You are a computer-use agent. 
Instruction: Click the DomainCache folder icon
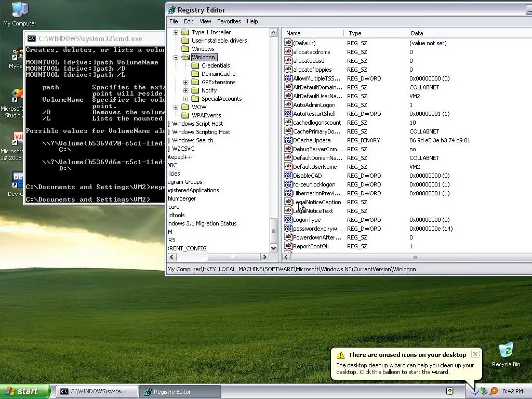(x=195, y=74)
